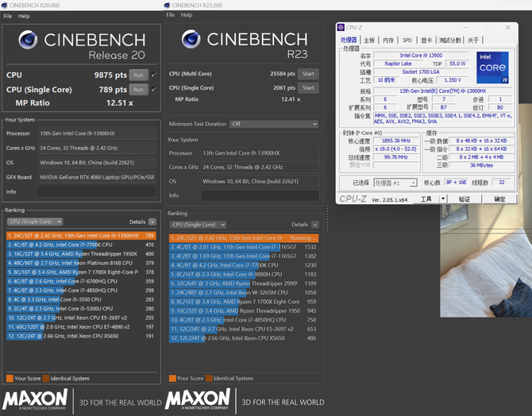Switch to the 关于 tab in CPU-Z
The width and height of the screenshot is (532, 416).
pyautogui.click(x=473, y=40)
